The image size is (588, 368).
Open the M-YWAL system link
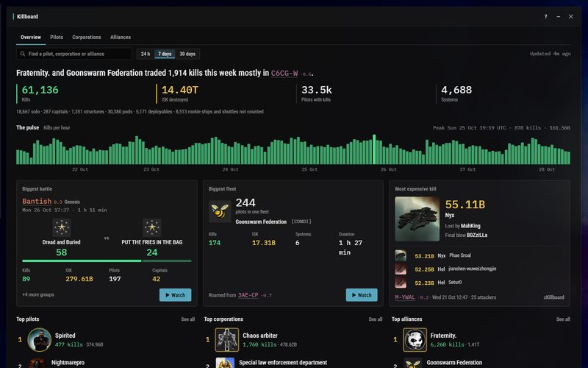(x=405, y=297)
